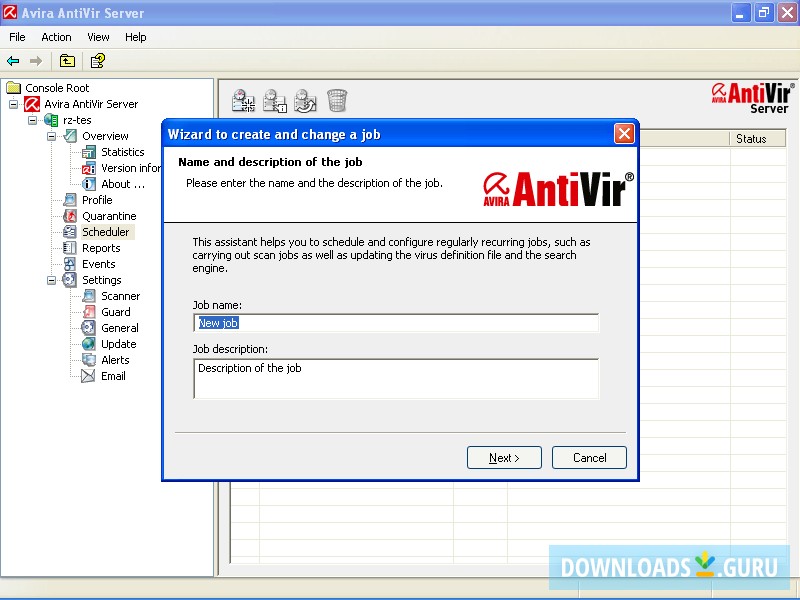
Task: Click the Console Root folder icon
Action: coord(13,88)
